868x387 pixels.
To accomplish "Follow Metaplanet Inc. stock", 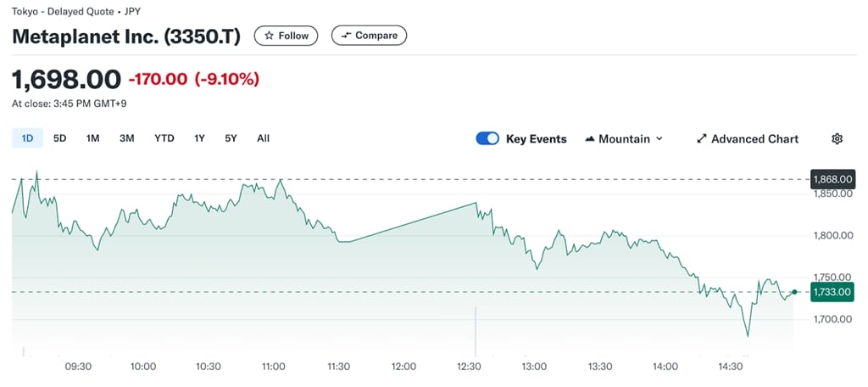I will click(287, 36).
